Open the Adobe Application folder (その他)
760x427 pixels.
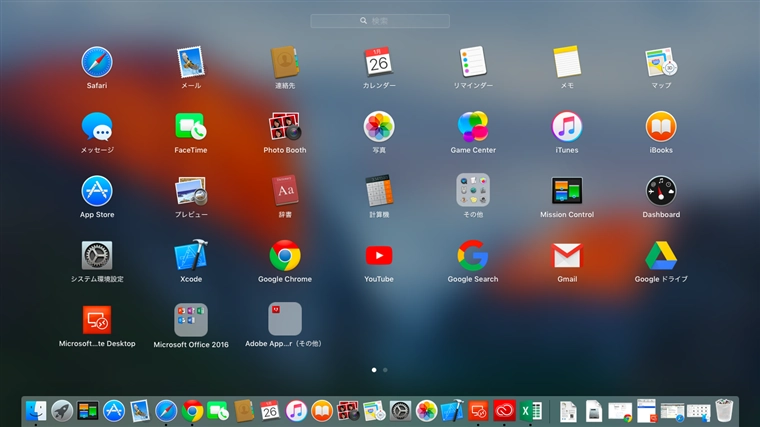pos(285,319)
